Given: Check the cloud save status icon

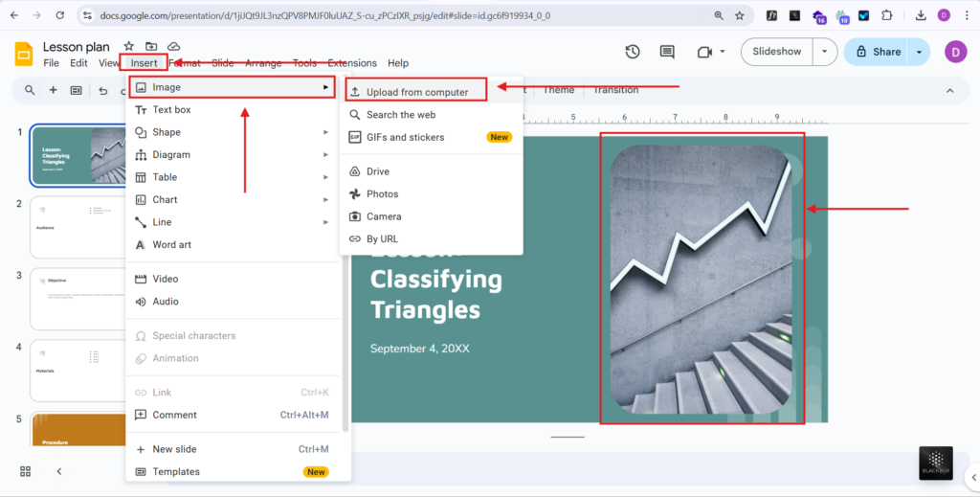Looking at the screenshot, I should (174, 46).
